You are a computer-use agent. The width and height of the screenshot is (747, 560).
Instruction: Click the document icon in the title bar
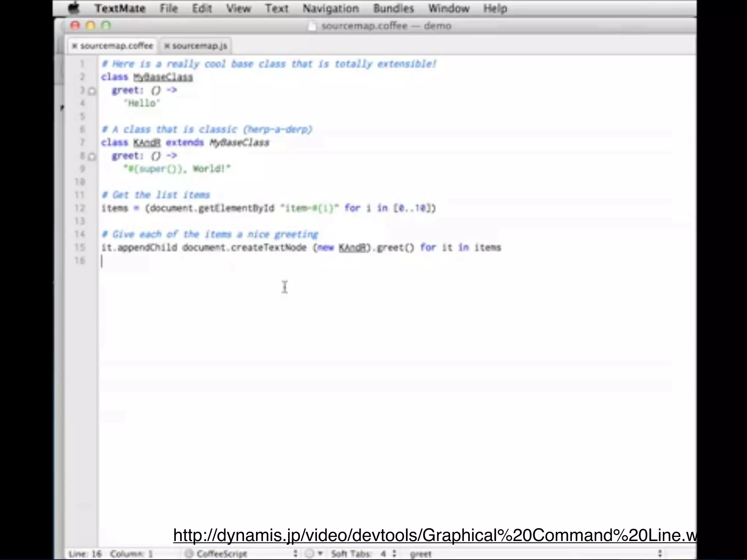tap(312, 26)
